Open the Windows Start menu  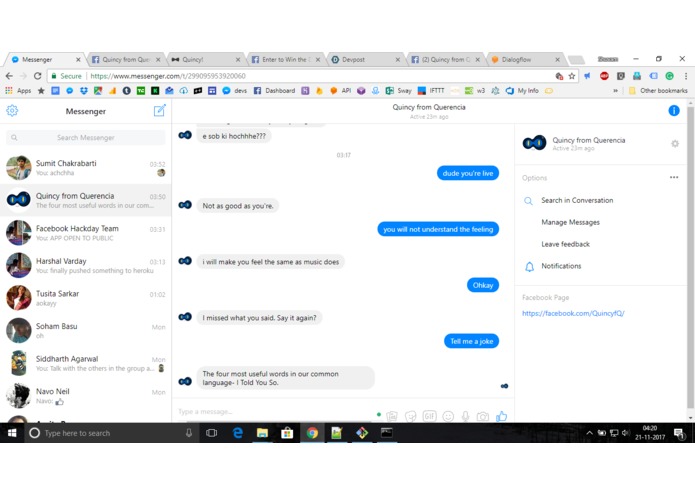pyautogui.click(x=12, y=433)
